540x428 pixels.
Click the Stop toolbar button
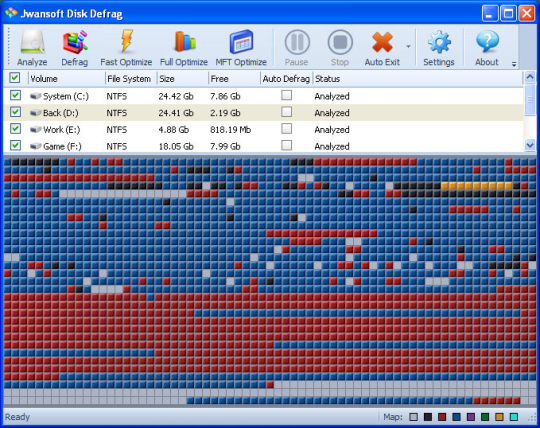[x=340, y=48]
